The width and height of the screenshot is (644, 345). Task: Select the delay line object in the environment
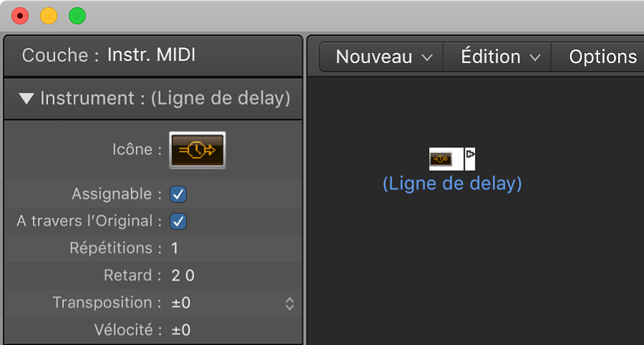point(441,159)
